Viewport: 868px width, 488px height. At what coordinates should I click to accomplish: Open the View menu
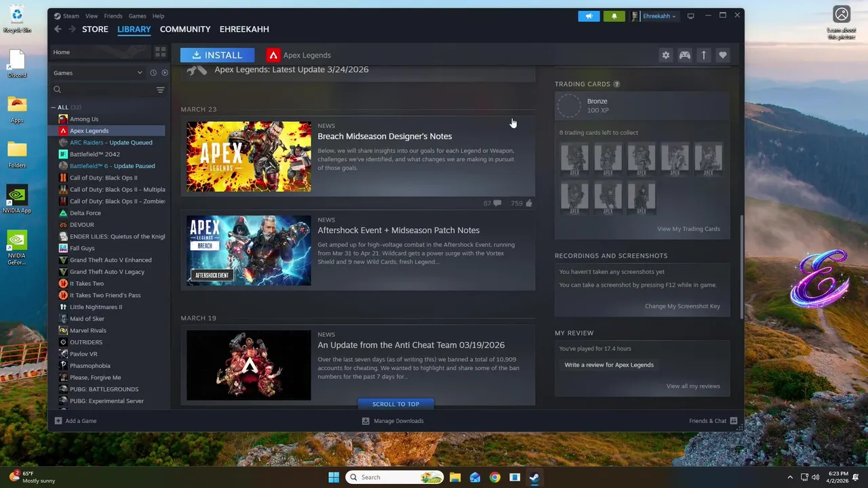pyautogui.click(x=92, y=16)
